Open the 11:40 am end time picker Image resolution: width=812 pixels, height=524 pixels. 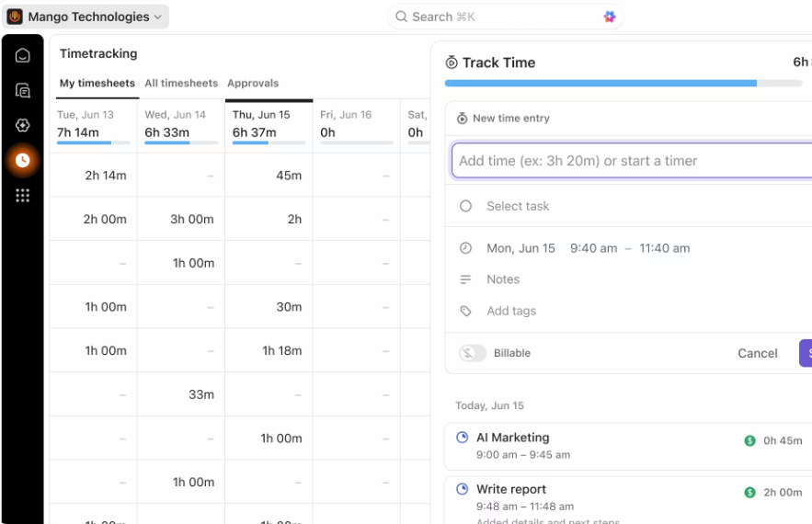pos(665,248)
